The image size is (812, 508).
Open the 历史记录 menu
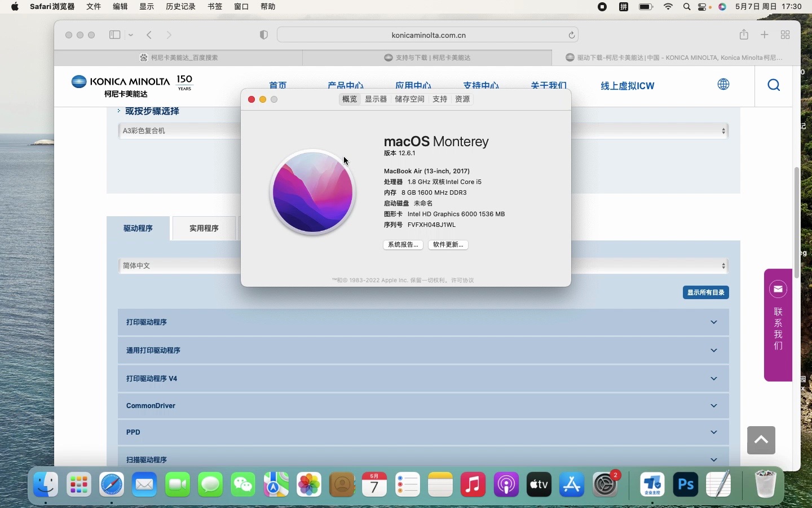180,7
